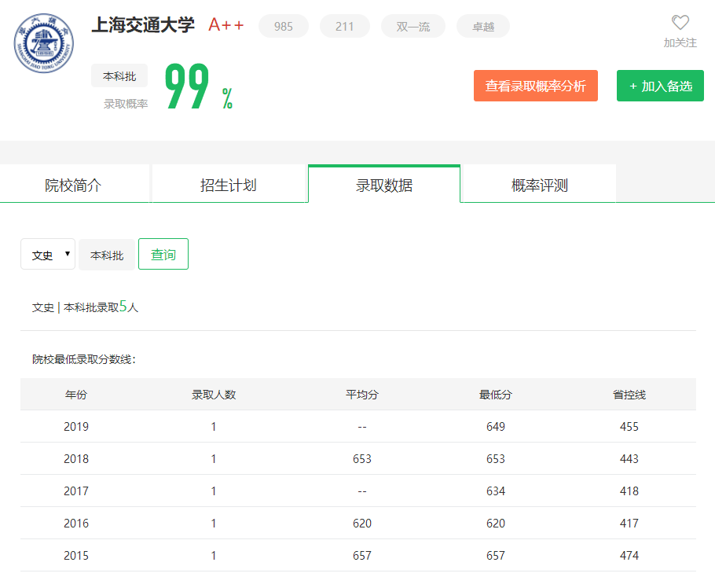This screenshot has width=715, height=588.
Task: Click the 双一流 tag
Action: pyautogui.click(x=413, y=27)
